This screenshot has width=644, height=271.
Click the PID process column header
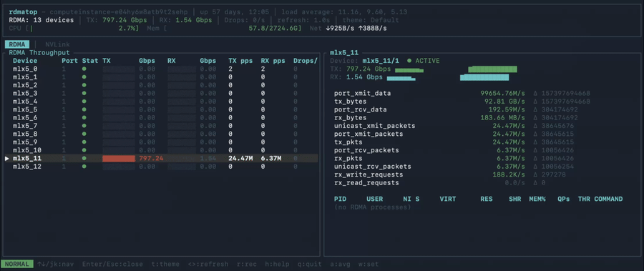(x=340, y=199)
